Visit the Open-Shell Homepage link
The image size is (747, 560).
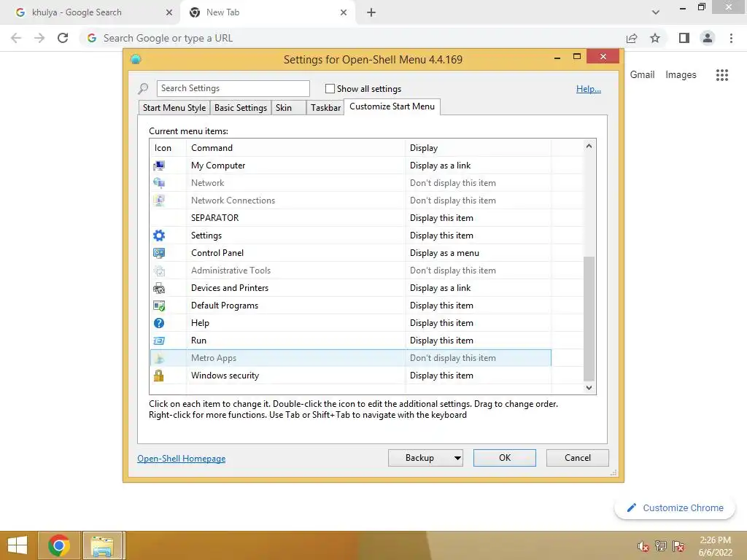point(182,459)
